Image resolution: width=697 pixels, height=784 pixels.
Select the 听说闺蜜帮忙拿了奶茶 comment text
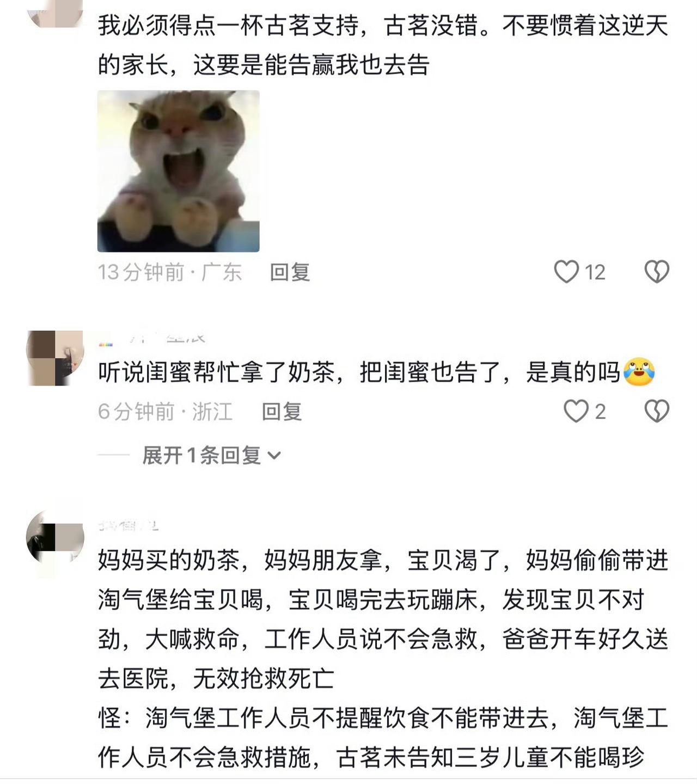(x=376, y=372)
